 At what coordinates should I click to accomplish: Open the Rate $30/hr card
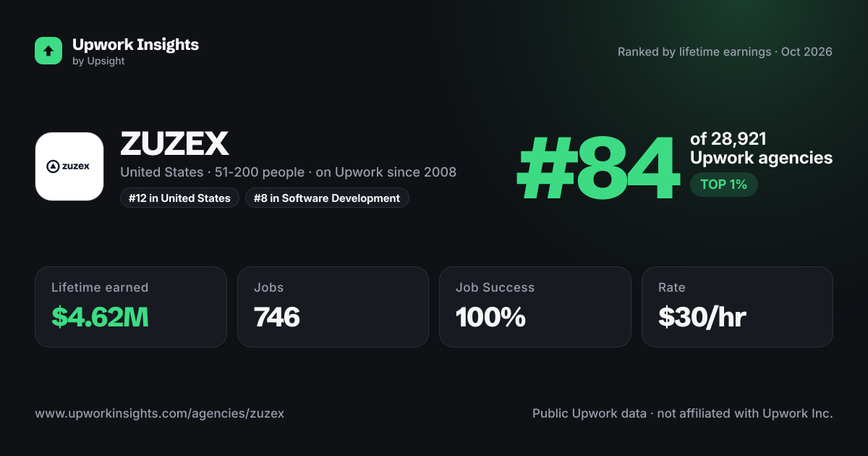(x=737, y=307)
